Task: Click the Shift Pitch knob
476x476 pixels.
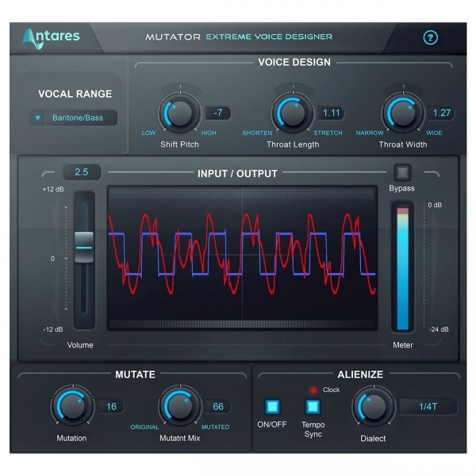Action: coord(179,113)
